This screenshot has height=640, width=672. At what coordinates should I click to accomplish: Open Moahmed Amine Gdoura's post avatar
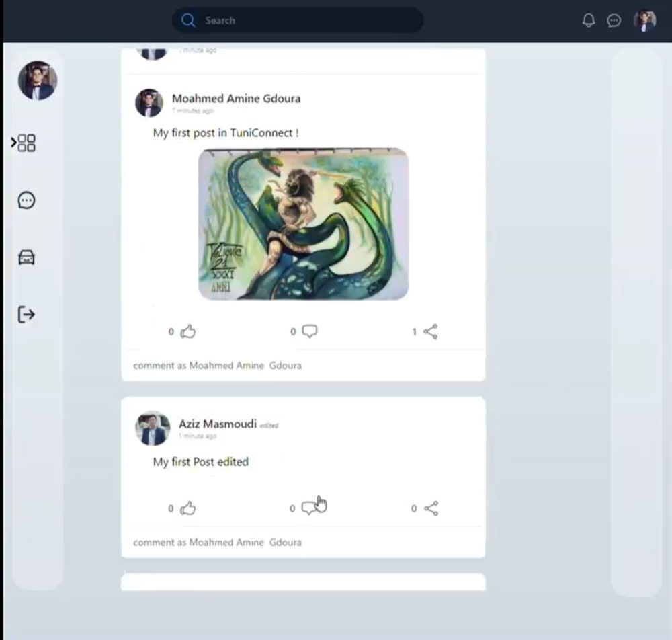(x=149, y=103)
